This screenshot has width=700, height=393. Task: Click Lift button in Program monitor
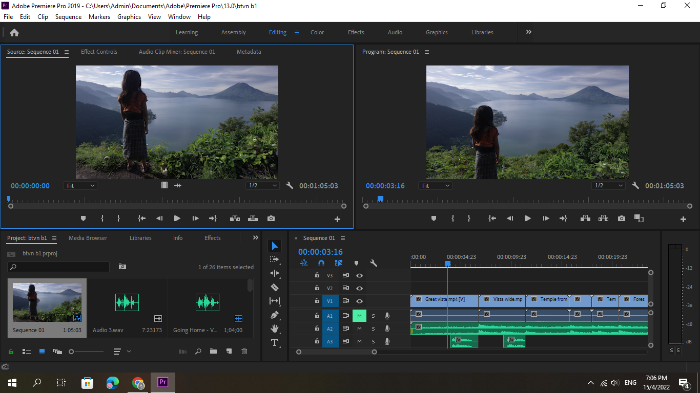coord(585,218)
